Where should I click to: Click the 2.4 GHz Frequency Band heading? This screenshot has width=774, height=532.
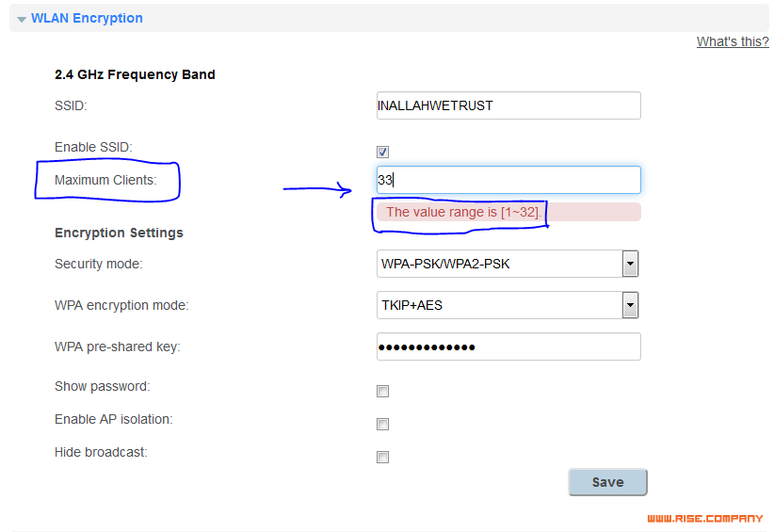tap(135, 74)
